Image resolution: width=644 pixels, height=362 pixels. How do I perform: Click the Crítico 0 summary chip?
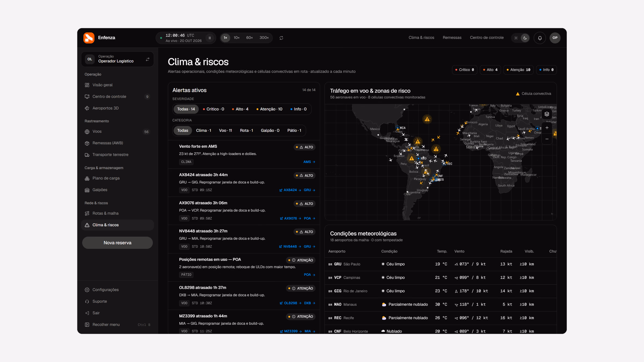(x=464, y=70)
